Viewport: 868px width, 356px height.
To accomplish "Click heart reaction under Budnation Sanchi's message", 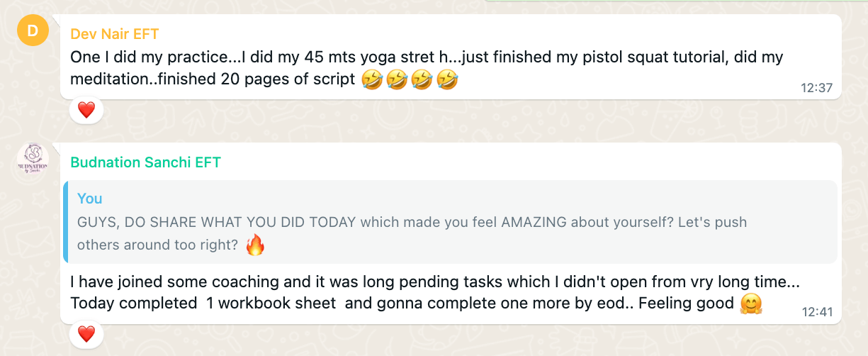I will click(x=86, y=333).
